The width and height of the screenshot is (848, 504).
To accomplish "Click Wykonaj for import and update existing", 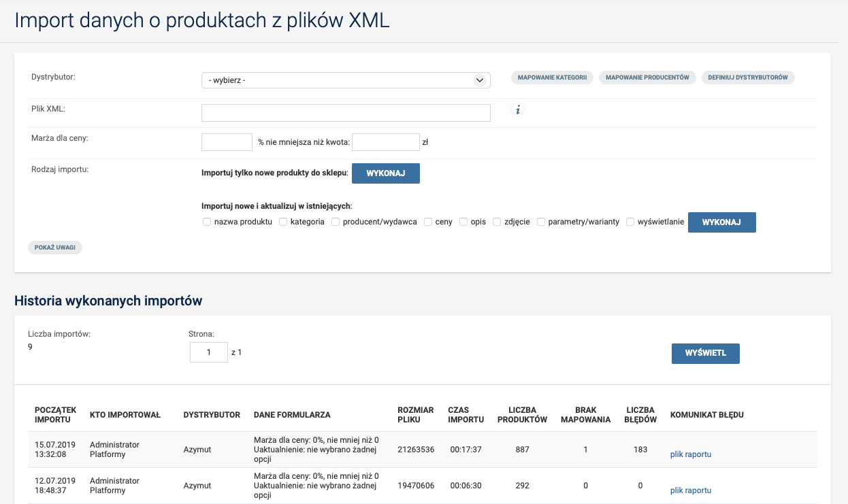I will [x=721, y=222].
